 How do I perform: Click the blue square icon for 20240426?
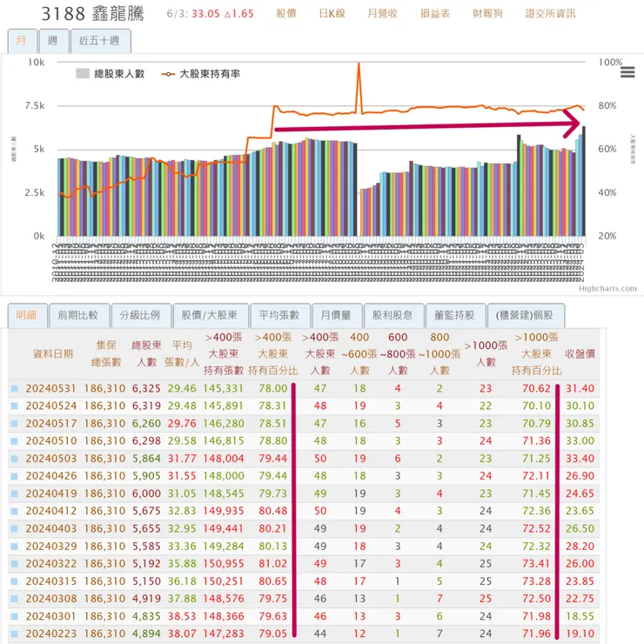point(15,476)
